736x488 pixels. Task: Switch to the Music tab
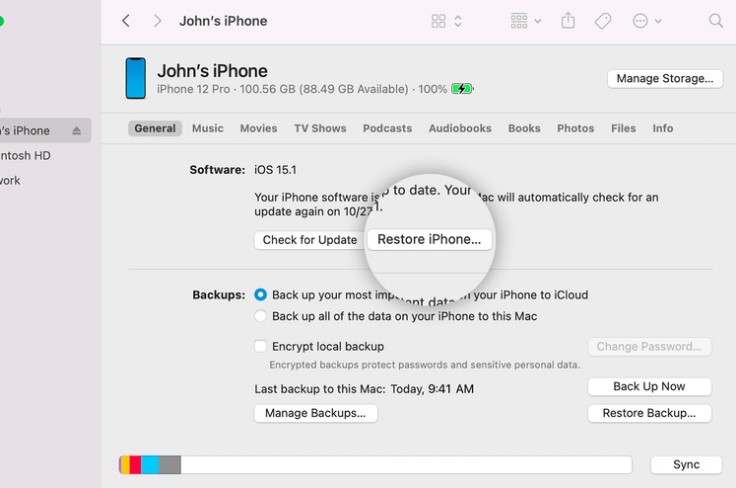click(x=207, y=128)
